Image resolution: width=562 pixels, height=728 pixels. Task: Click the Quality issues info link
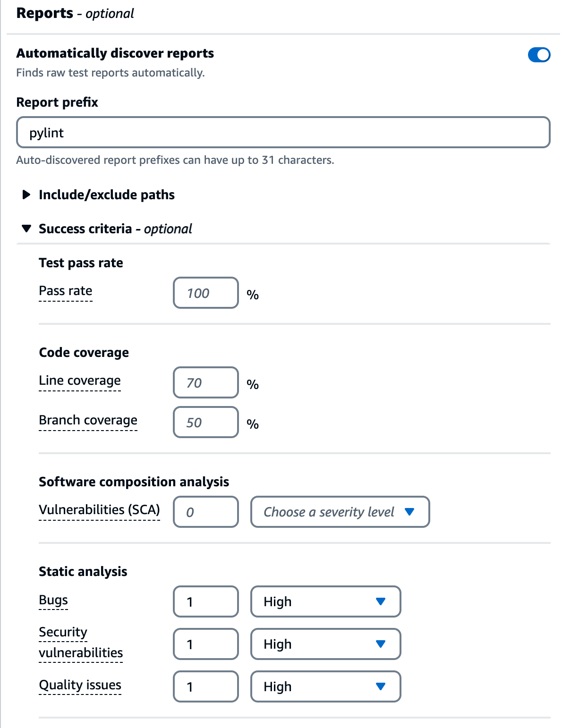80,685
